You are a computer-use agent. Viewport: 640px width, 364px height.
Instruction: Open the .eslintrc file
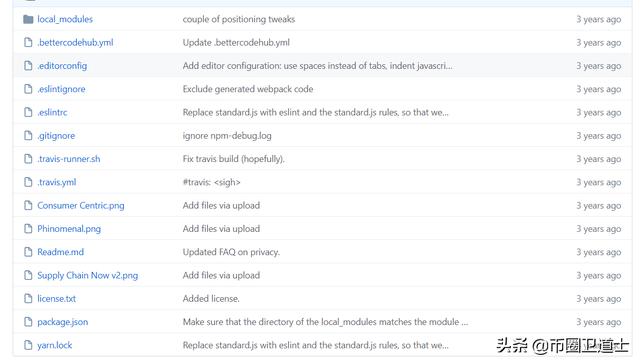point(52,112)
